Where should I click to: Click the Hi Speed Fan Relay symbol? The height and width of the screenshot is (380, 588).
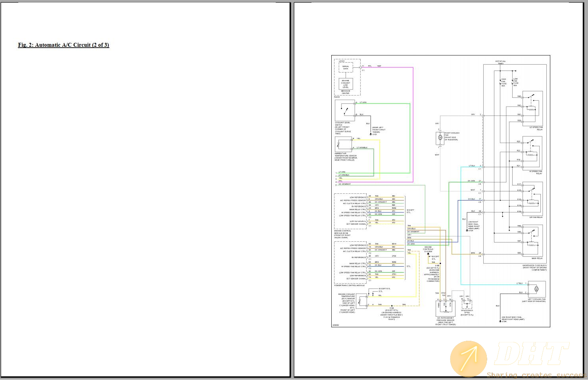click(x=532, y=153)
